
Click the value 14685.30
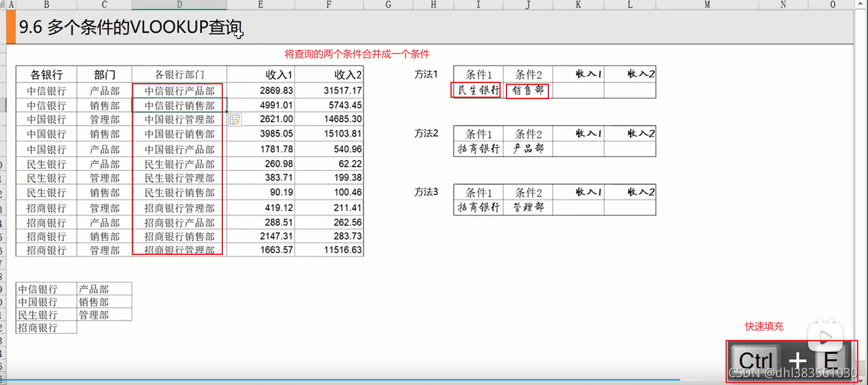(343, 119)
